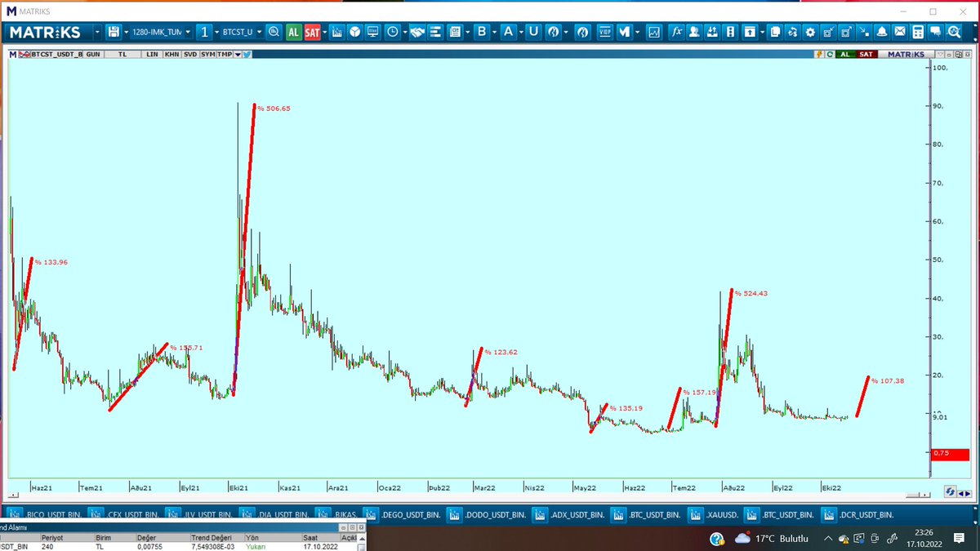The width and height of the screenshot is (980, 551).
Task: Toggle the SVD button on chart header
Action: point(190,54)
